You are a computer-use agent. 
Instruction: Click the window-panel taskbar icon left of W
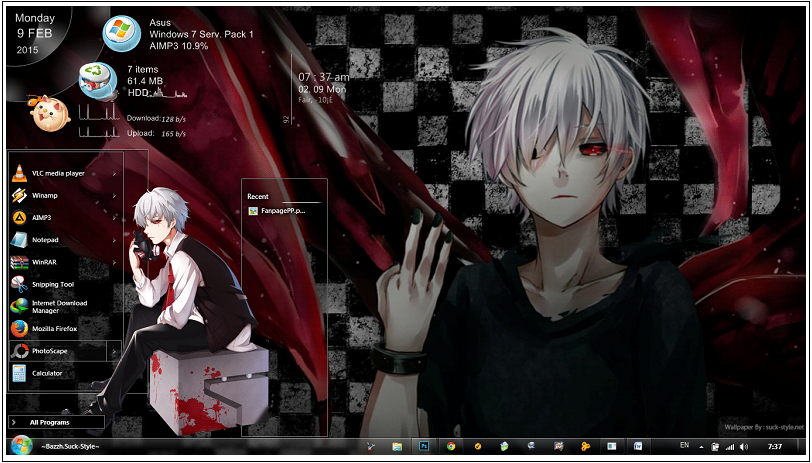[612, 446]
